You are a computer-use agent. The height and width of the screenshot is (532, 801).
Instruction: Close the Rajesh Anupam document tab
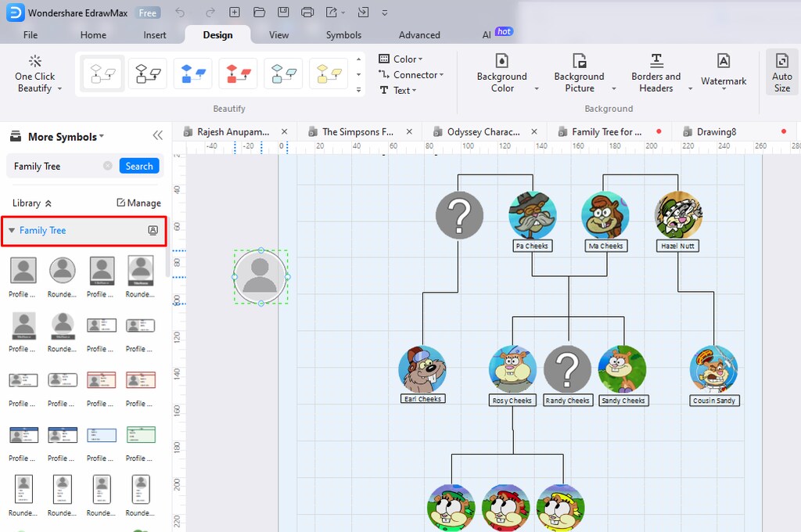[x=285, y=132]
